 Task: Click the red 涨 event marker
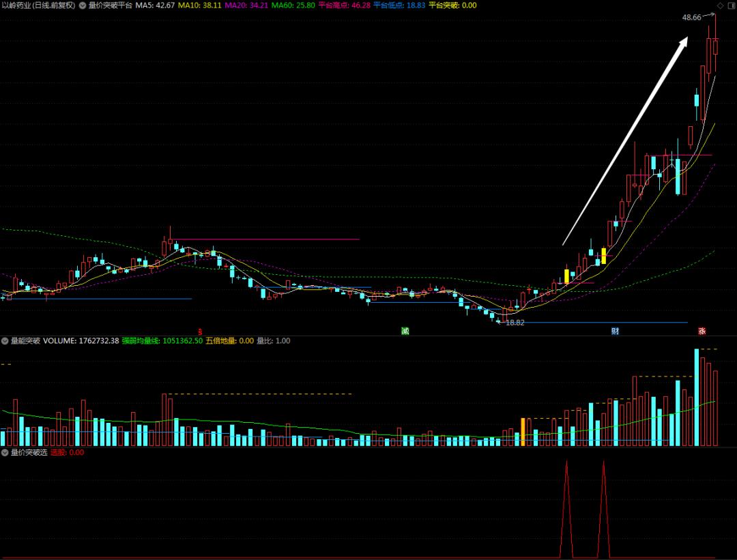tap(702, 331)
